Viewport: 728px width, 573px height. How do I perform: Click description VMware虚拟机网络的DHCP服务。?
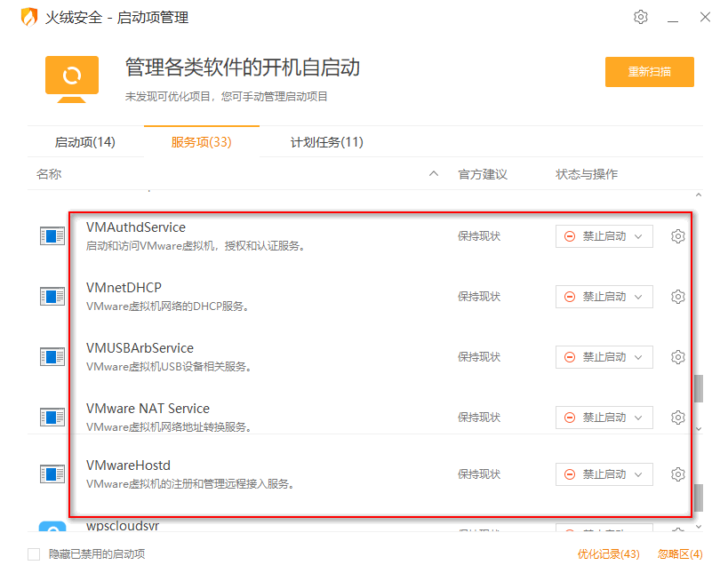168,306
